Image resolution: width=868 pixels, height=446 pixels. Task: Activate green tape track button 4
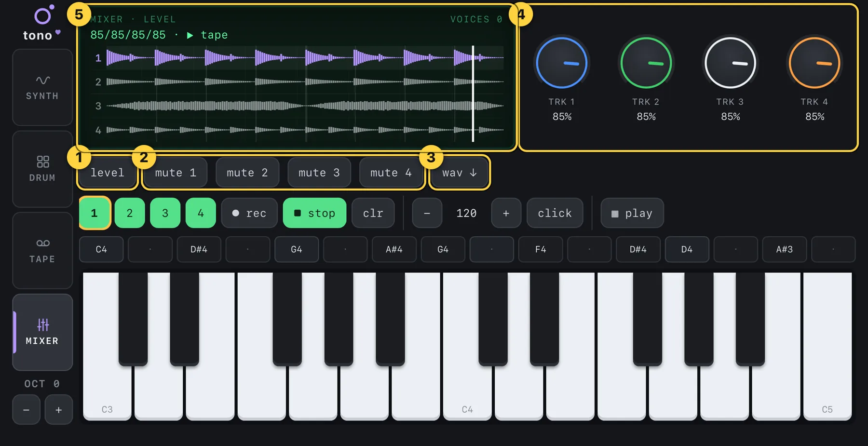click(x=201, y=213)
